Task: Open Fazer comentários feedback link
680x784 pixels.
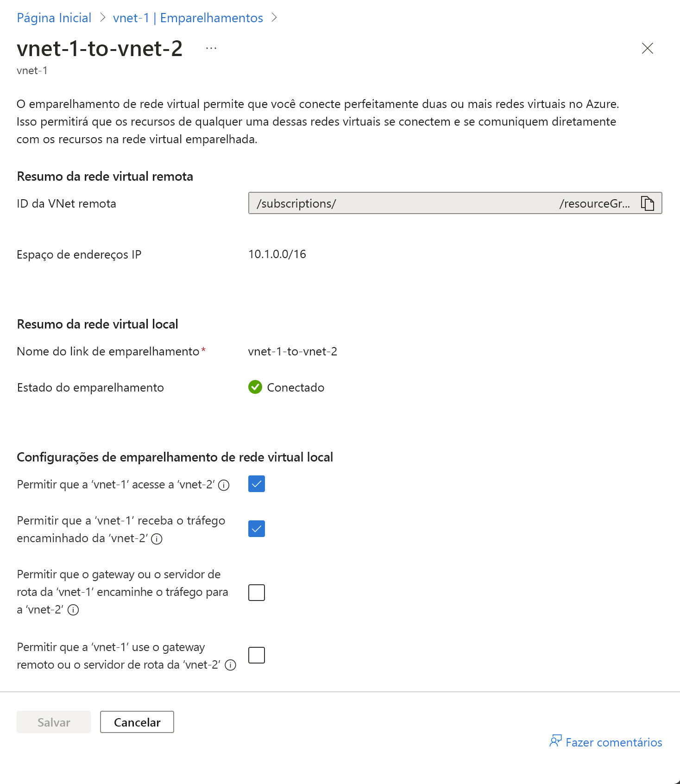Action: click(613, 742)
